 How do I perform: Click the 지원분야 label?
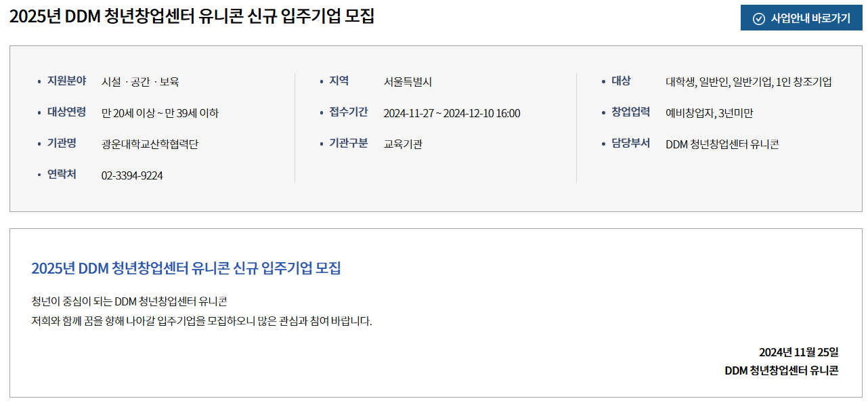pyautogui.click(x=66, y=81)
